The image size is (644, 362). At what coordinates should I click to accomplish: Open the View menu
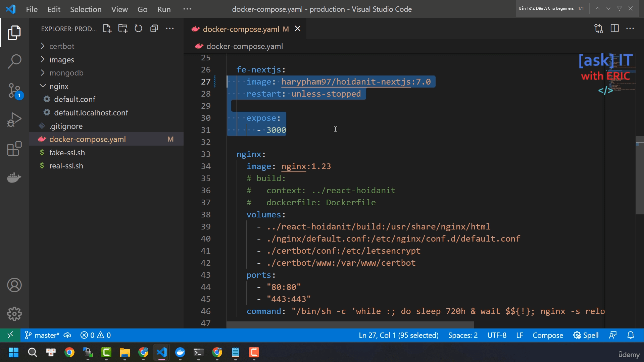pos(119,9)
